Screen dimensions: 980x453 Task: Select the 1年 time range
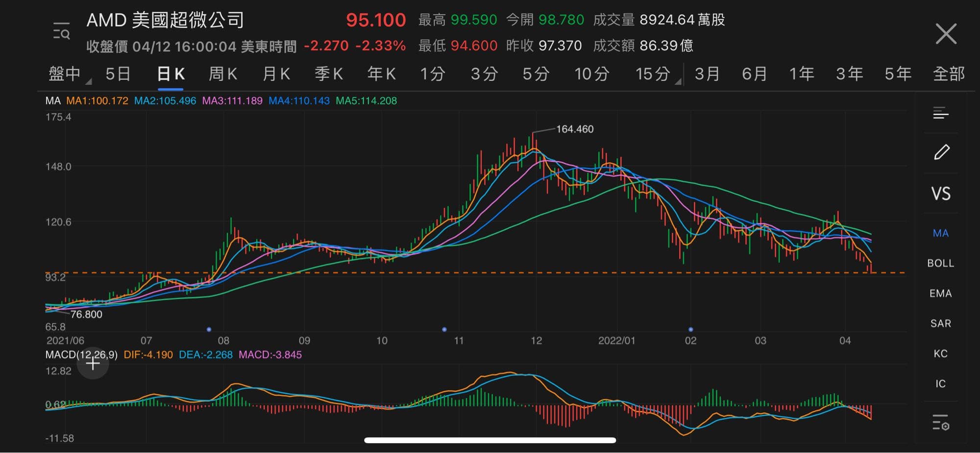coord(802,74)
